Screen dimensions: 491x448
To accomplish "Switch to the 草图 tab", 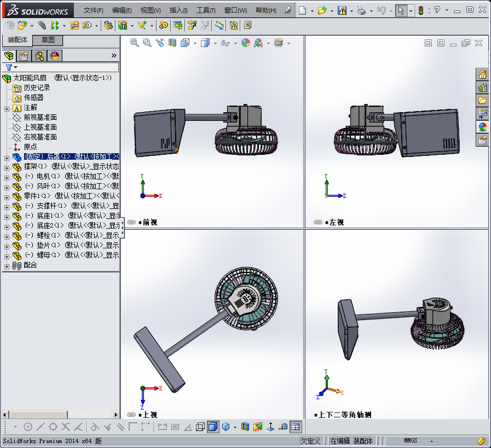I will click(x=48, y=40).
